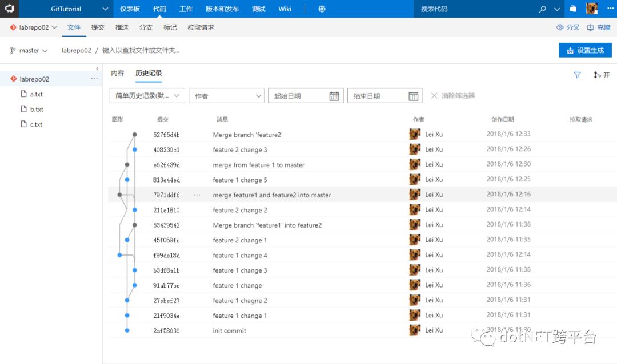Click the 2af58636 init commit graph dot
The height and width of the screenshot is (364, 617).
coord(127,330)
